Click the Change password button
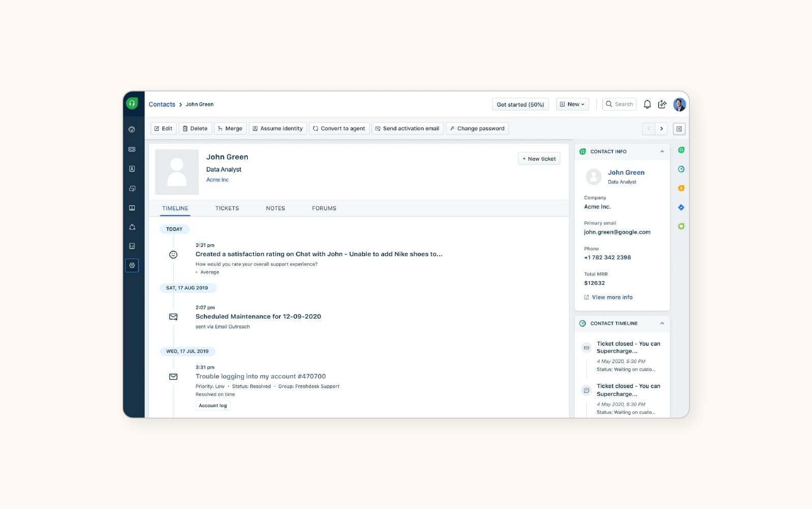The image size is (812, 509). click(477, 128)
